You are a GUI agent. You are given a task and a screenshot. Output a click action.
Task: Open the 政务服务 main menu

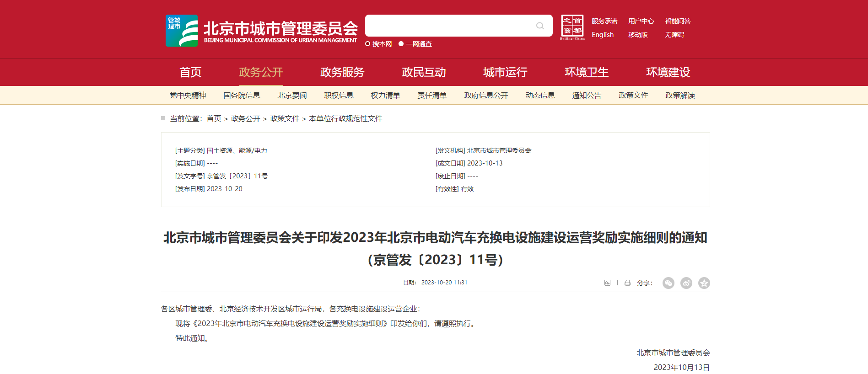[x=342, y=72]
